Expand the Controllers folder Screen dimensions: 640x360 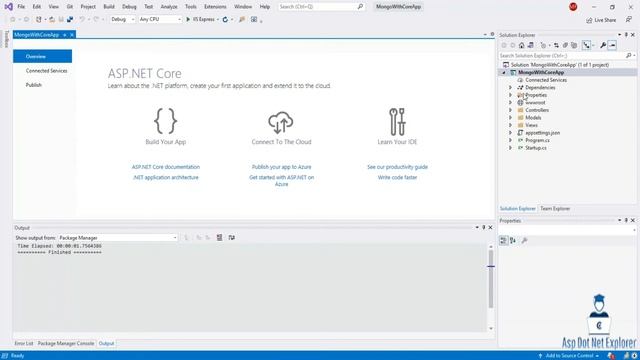click(510, 110)
